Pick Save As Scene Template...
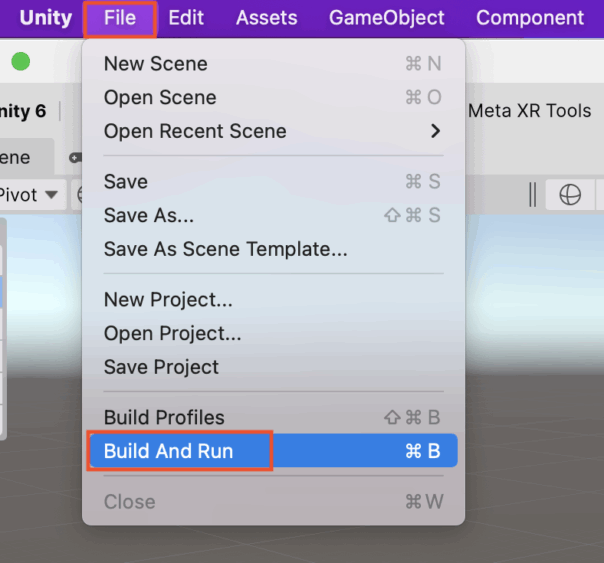604x563 pixels. 226,250
